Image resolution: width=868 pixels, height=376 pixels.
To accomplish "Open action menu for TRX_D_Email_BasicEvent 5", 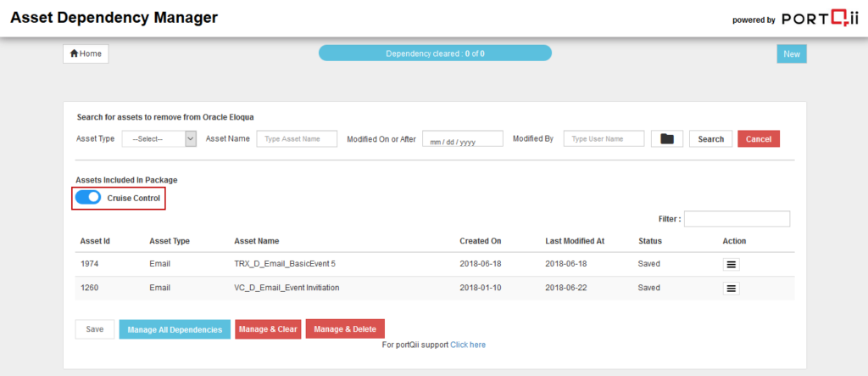I will point(732,264).
